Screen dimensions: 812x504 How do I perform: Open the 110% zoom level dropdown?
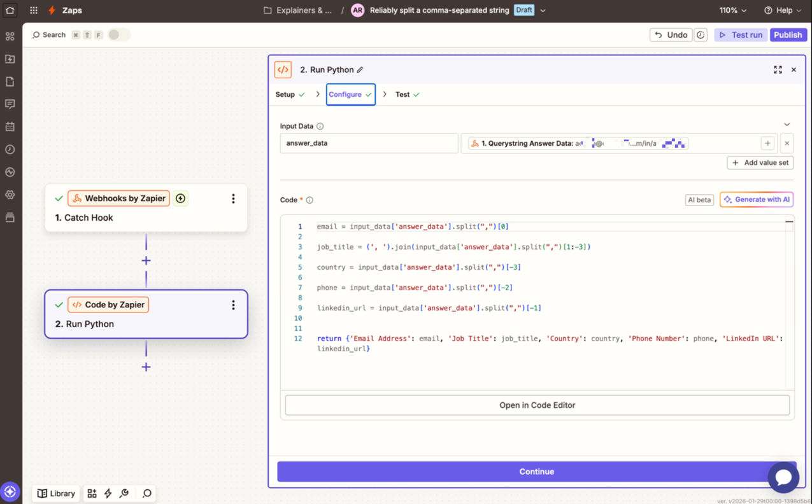(733, 10)
